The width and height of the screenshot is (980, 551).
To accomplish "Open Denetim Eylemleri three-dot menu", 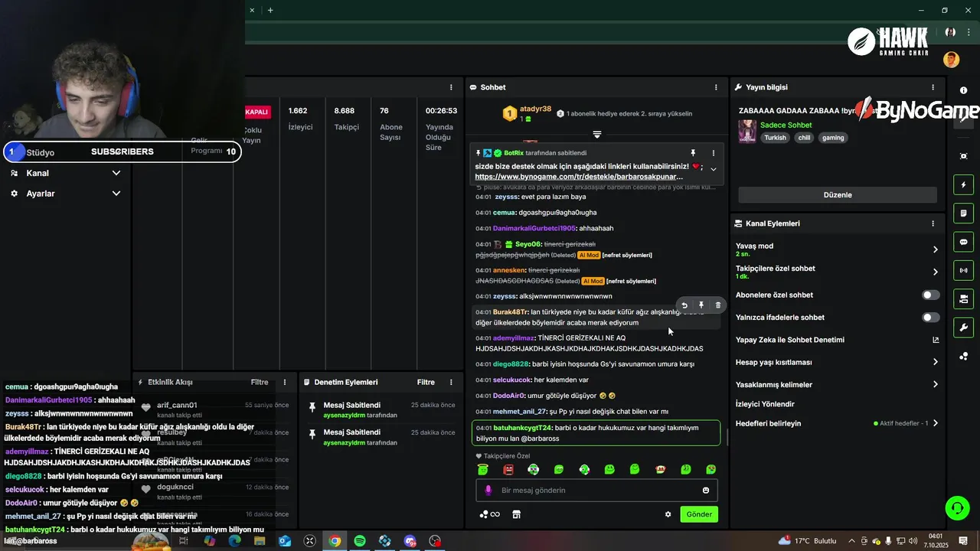I will click(x=451, y=382).
